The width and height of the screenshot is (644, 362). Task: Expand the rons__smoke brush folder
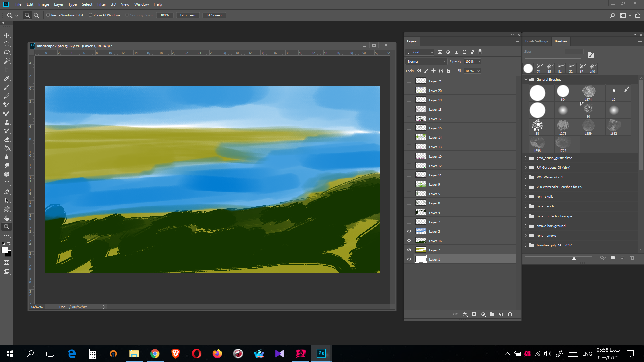pos(526,236)
